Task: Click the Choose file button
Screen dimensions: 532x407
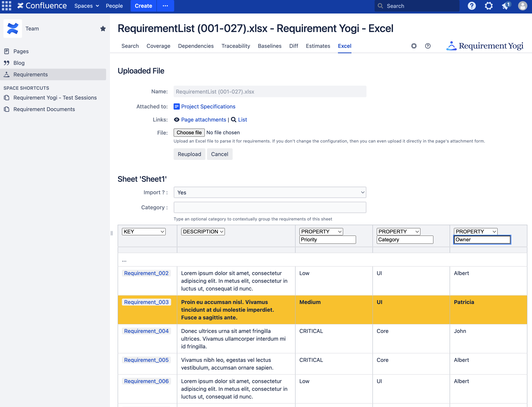Action: (x=189, y=133)
